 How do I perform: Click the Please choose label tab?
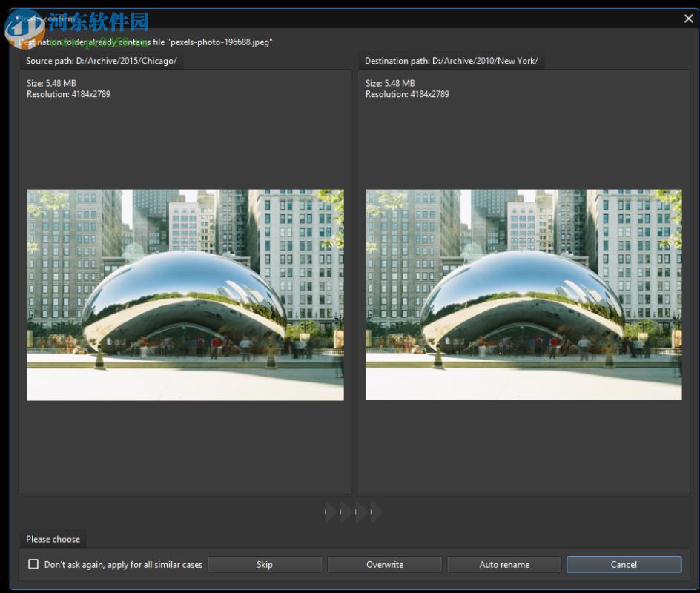coord(53,539)
